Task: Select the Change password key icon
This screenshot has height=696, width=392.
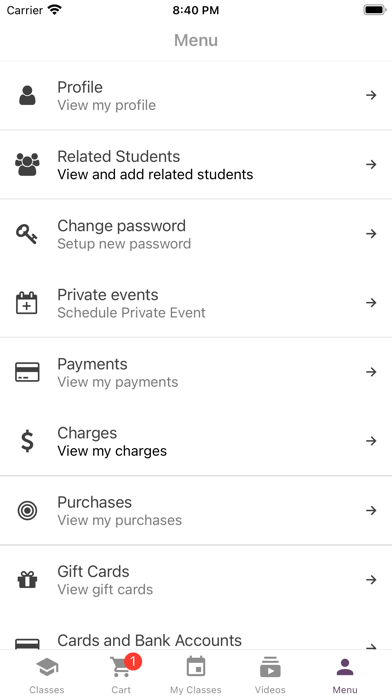Action: [27, 234]
